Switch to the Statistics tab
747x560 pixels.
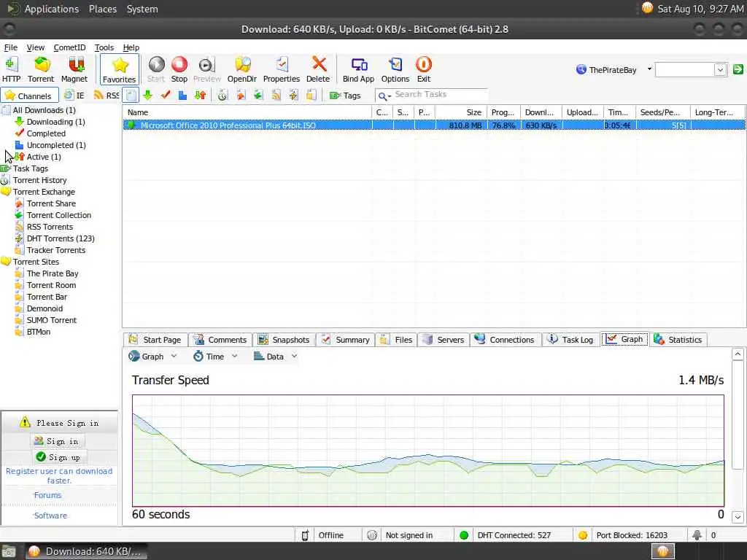tap(678, 340)
